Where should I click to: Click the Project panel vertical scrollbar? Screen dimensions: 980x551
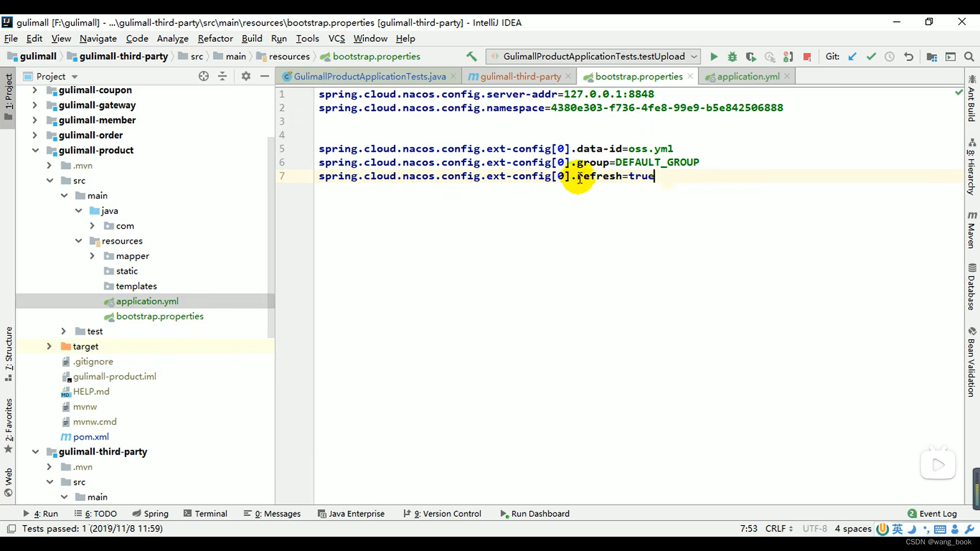(x=271, y=237)
